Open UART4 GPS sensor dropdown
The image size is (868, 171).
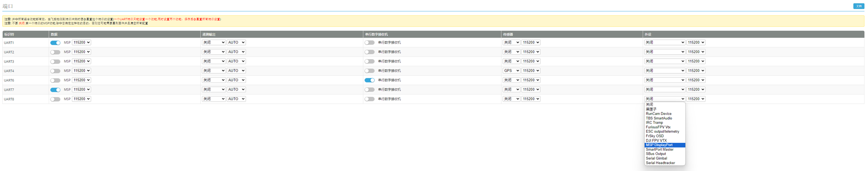[x=511, y=71]
